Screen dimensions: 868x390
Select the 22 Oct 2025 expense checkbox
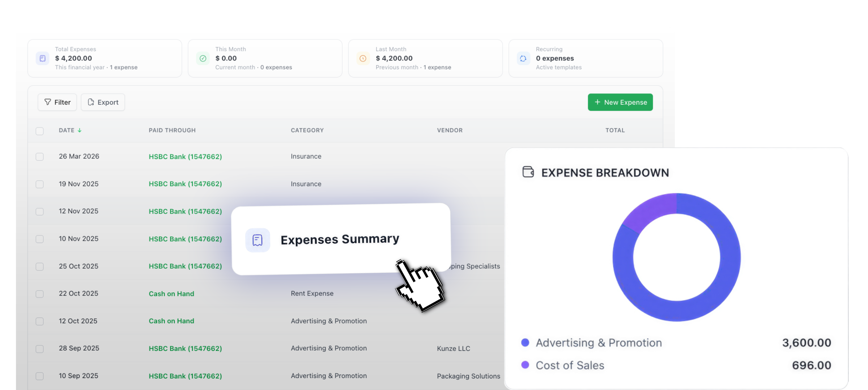[x=40, y=294]
